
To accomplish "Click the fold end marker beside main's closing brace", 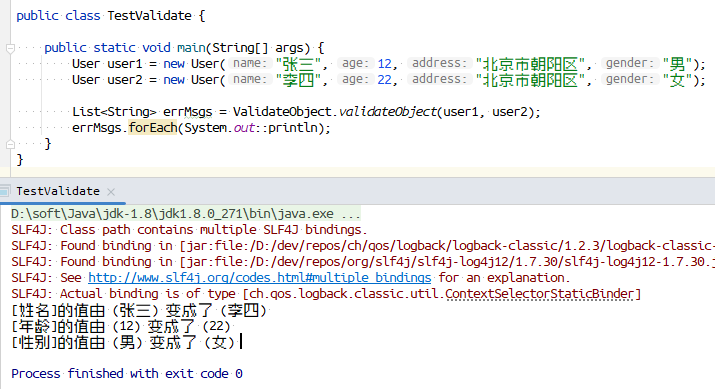I will [10, 145].
